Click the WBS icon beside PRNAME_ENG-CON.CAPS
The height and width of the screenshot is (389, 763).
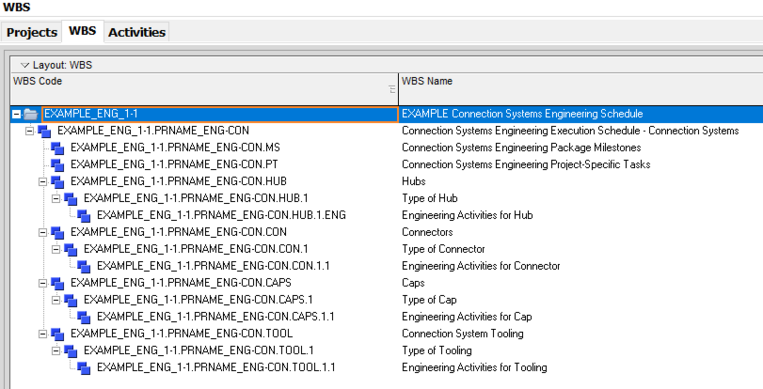pos(57,283)
